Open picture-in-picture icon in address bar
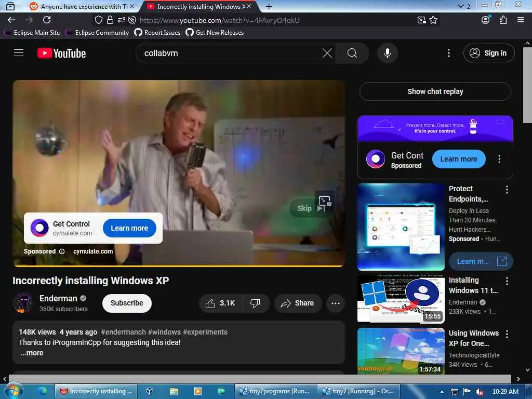This screenshot has height=399, width=532. (x=421, y=20)
